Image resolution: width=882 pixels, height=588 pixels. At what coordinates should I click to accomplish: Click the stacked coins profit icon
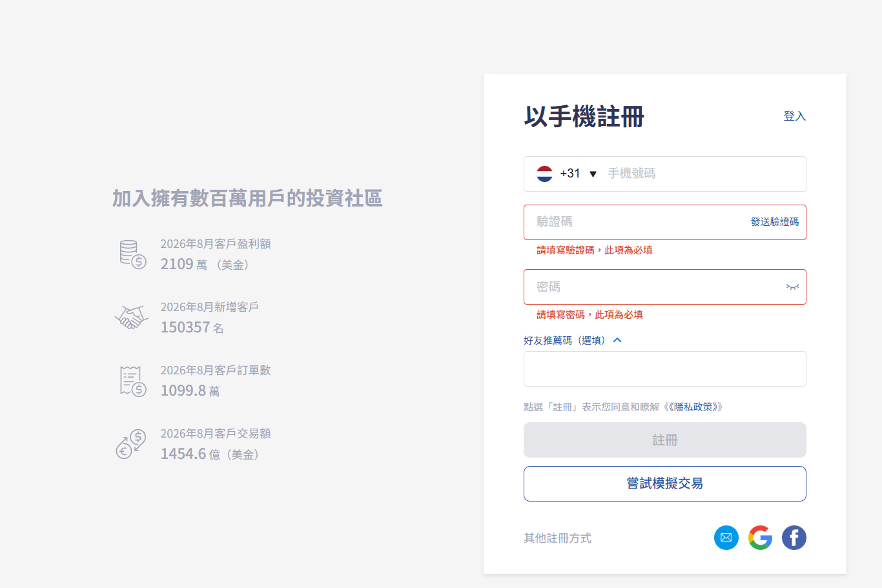[x=132, y=254]
